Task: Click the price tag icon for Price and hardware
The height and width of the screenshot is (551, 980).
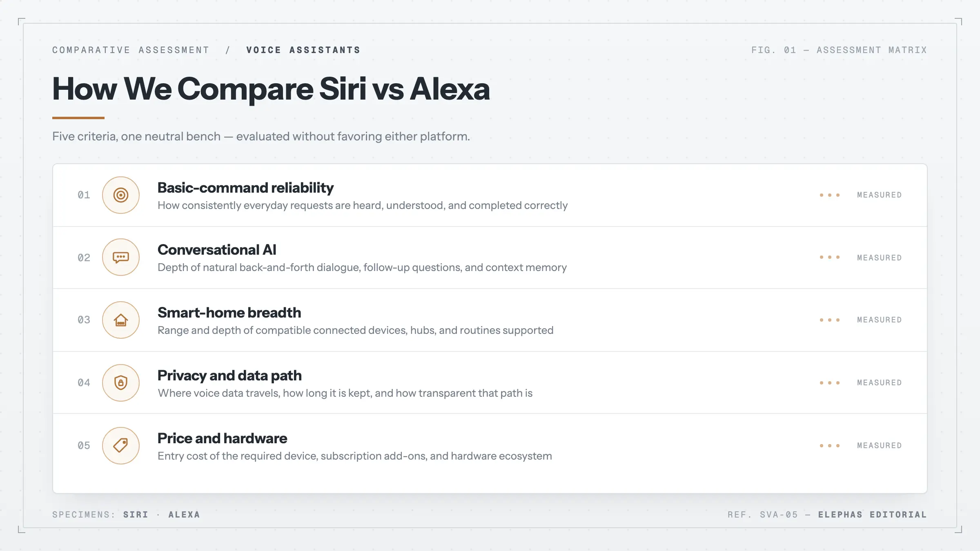Action: (x=121, y=446)
